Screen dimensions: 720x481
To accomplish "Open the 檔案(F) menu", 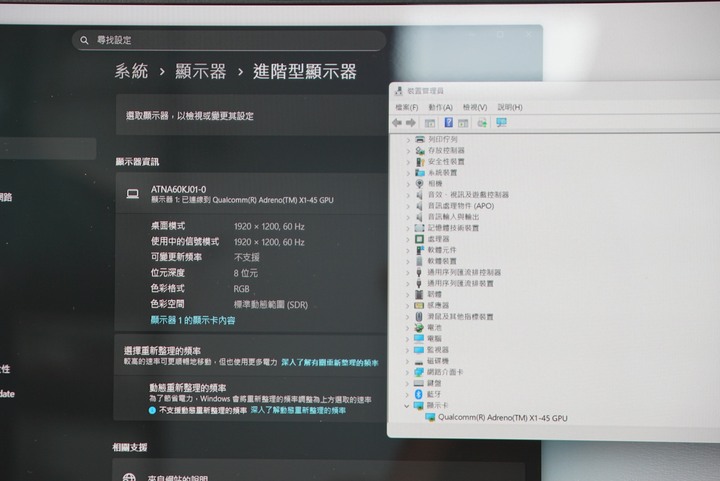I will 406,107.
